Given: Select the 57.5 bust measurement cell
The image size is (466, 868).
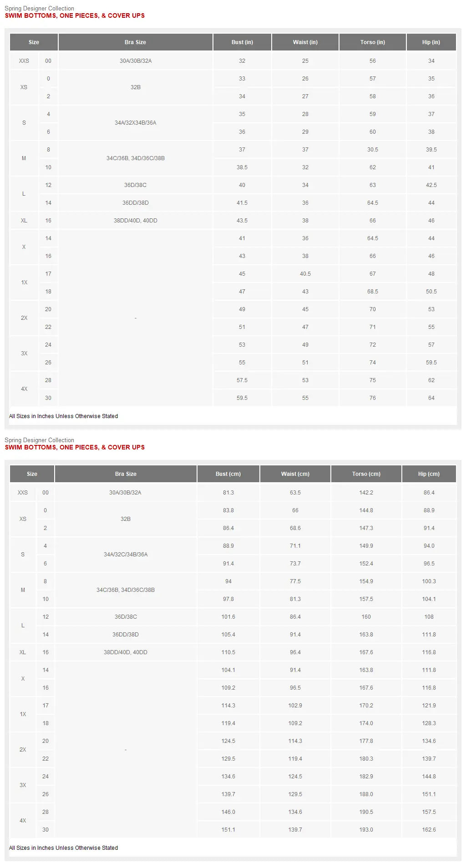Looking at the screenshot, I should (x=242, y=380).
